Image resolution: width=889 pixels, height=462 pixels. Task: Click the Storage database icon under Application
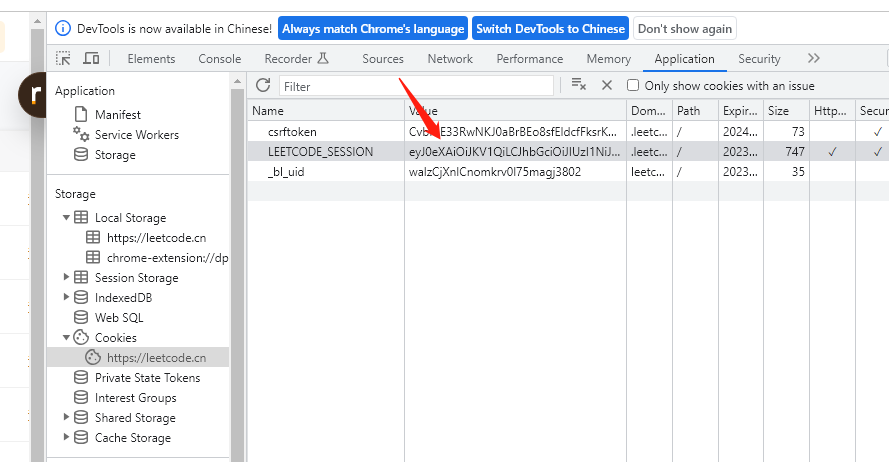[81, 155]
